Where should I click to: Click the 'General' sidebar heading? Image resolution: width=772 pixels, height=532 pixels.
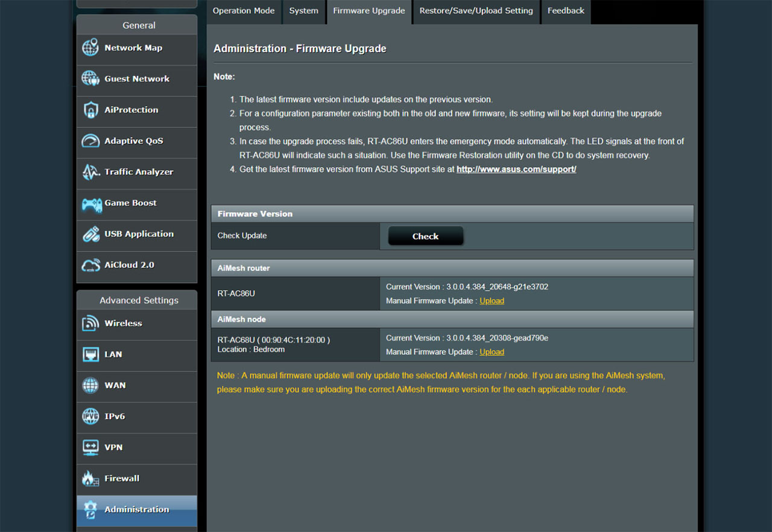139,25
